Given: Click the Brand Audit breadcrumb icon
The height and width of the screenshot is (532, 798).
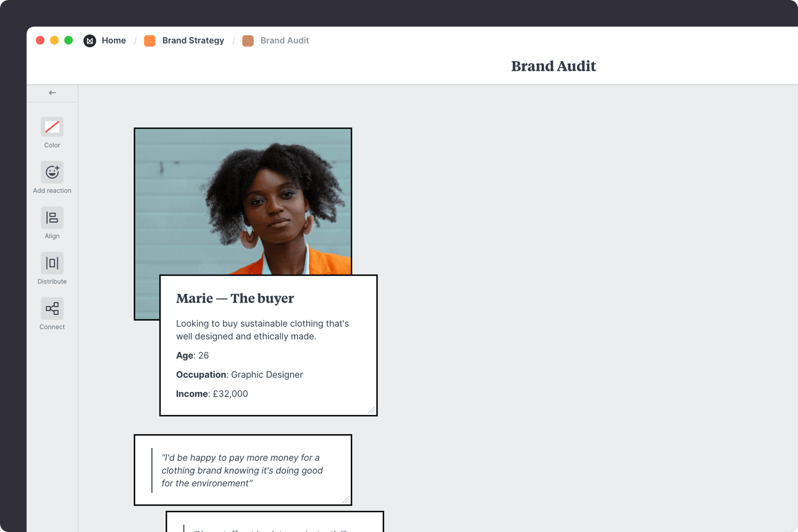Looking at the screenshot, I should point(248,40).
